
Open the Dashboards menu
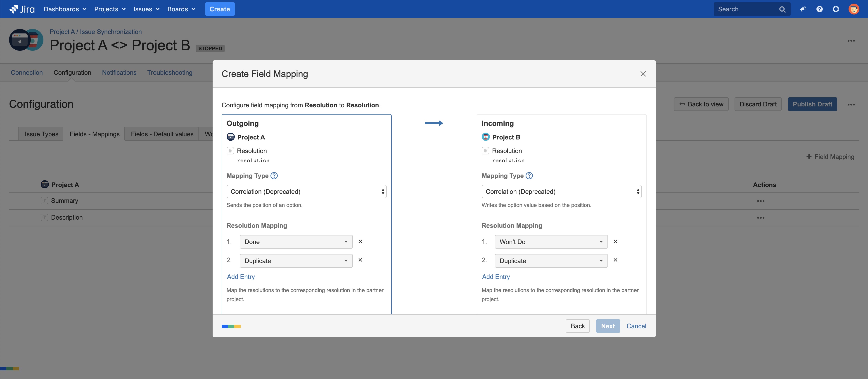tap(65, 9)
